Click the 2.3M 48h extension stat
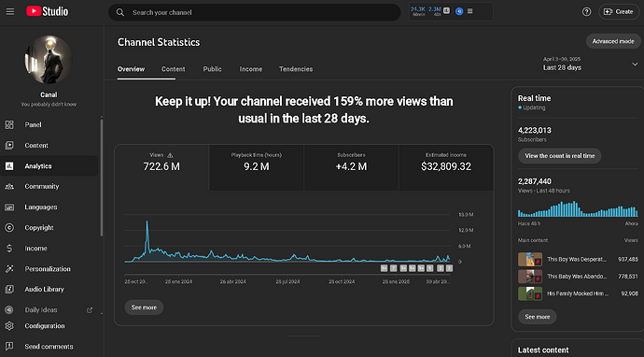The height and width of the screenshot is (357, 644). click(435, 11)
